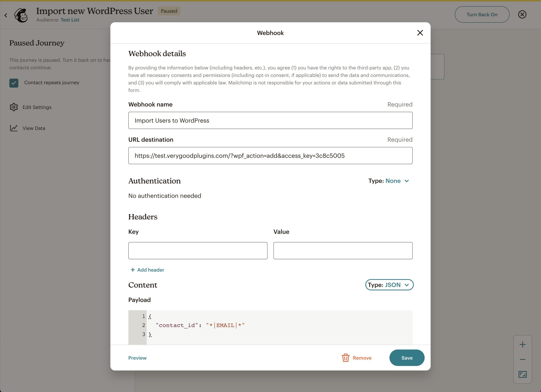
Task: Click the circled X exit journey icon
Action: tap(522, 15)
